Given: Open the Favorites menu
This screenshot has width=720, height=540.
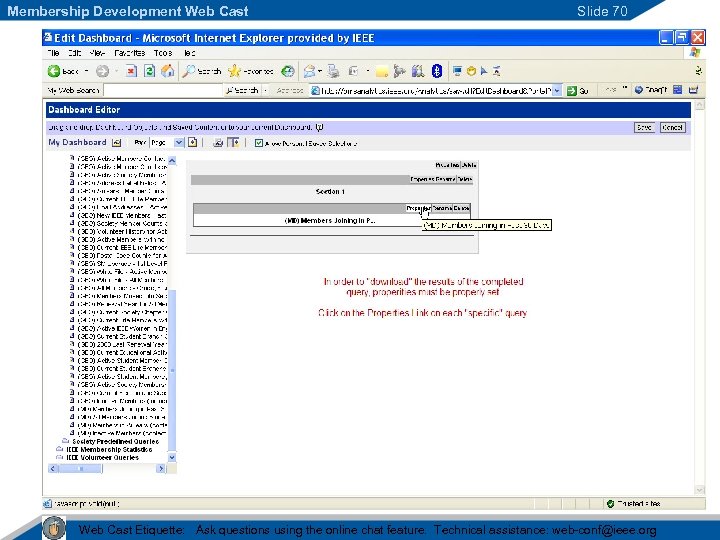Looking at the screenshot, I should click(x=129, y=53).
